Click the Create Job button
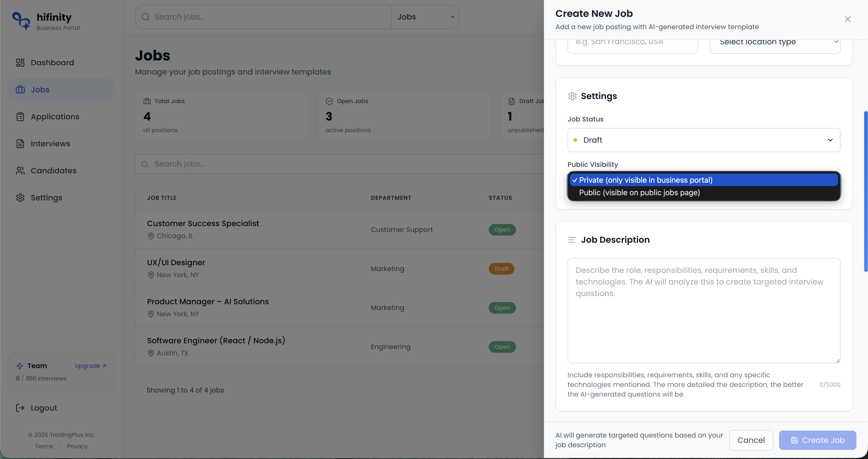The image size is (868, 459). [x=817, y=440]
